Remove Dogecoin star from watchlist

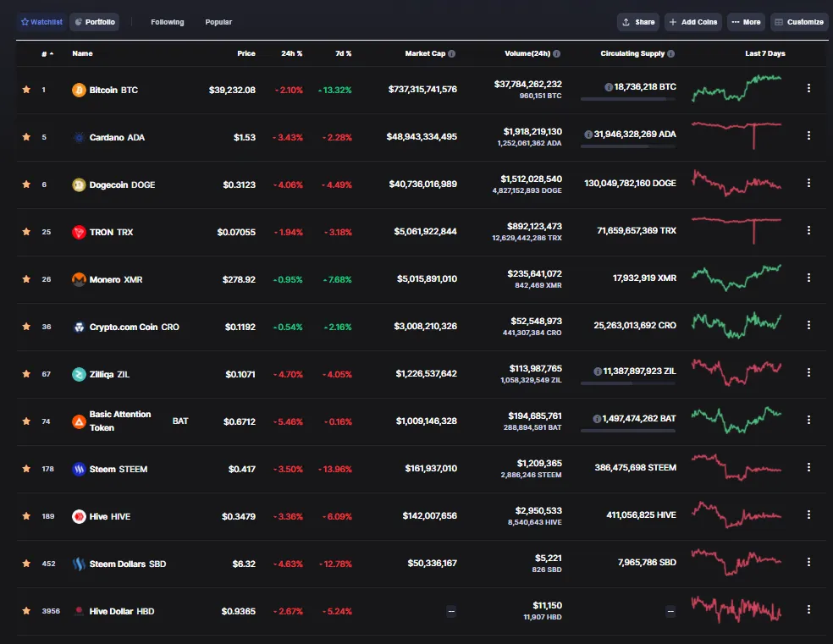click(26, 184)
